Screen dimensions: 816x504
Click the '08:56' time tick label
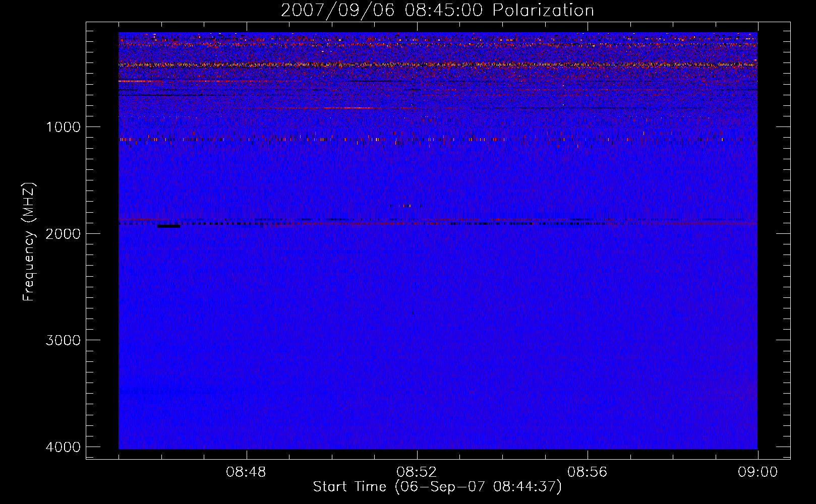pos(587,472)
